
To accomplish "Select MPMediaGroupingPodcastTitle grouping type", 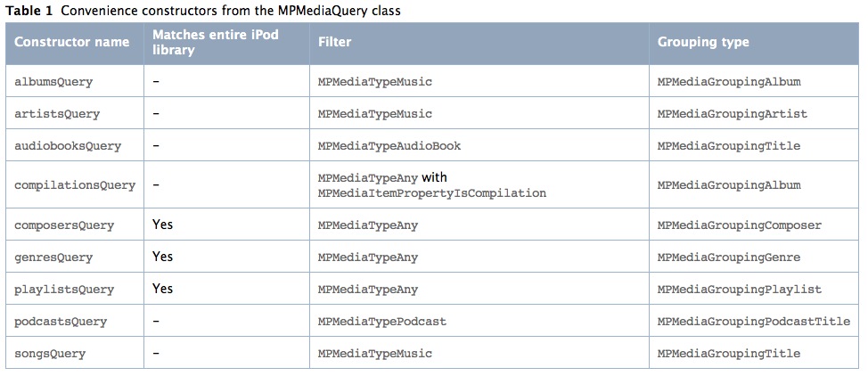I will pos(754,322).
